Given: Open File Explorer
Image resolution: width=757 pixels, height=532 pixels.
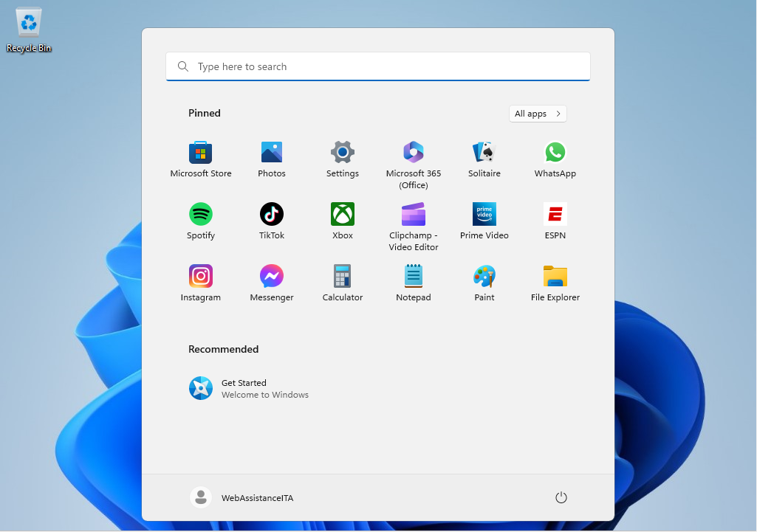Looking at the screenshot, I should 555,283.
